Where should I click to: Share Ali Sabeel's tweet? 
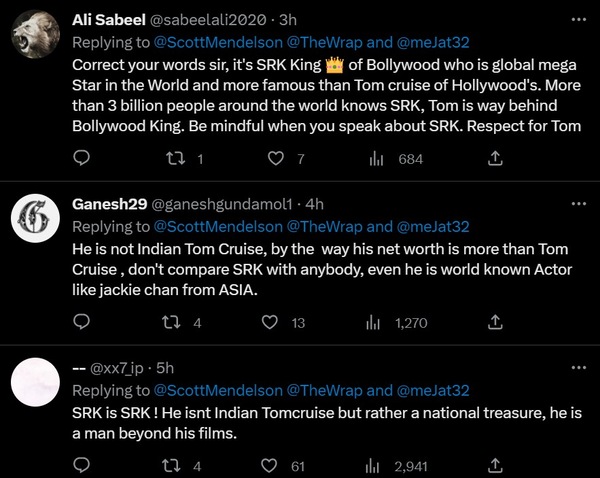494,159
